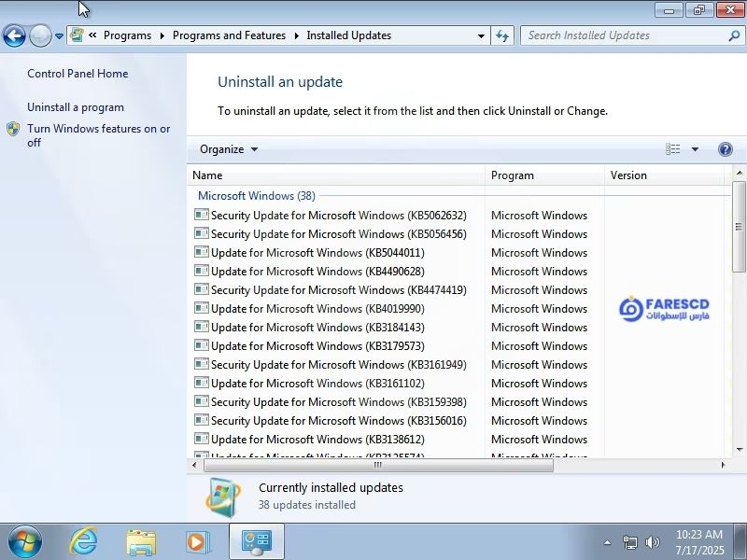Open Help with the question mark icon
Screen dimensions: 747x560
pos(726,149)
